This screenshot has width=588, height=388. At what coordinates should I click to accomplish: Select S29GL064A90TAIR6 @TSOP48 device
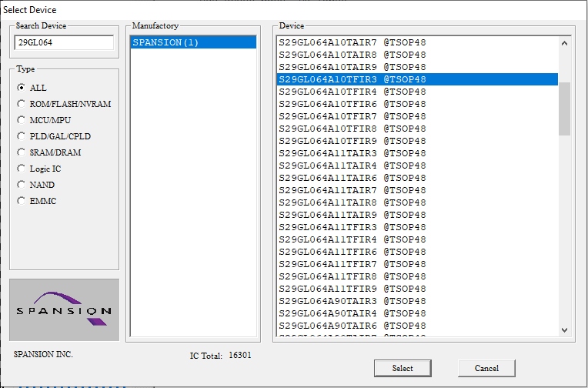tap(417, 326)
